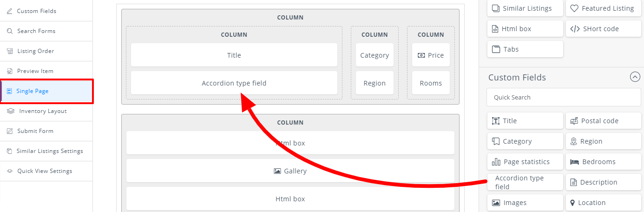Screen dimensions: 644x212
Task: Click the Quick View Settings eye icon
Action: (x=10, y=171)
